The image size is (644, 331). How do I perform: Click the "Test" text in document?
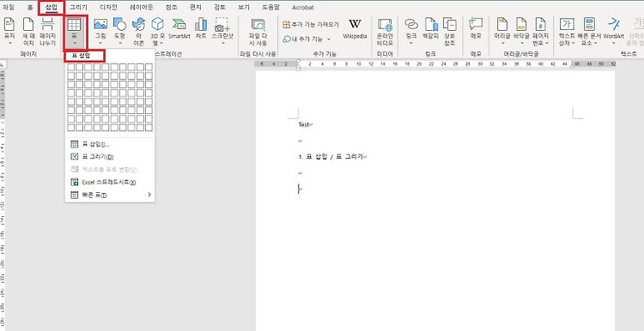point(304,124)
